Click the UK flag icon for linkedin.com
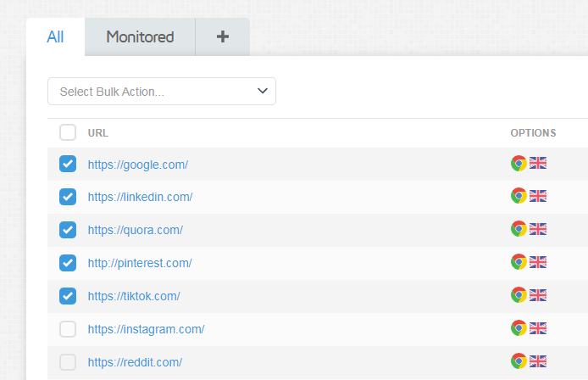This screenshot has width=588, height=380. coord(538,196)
